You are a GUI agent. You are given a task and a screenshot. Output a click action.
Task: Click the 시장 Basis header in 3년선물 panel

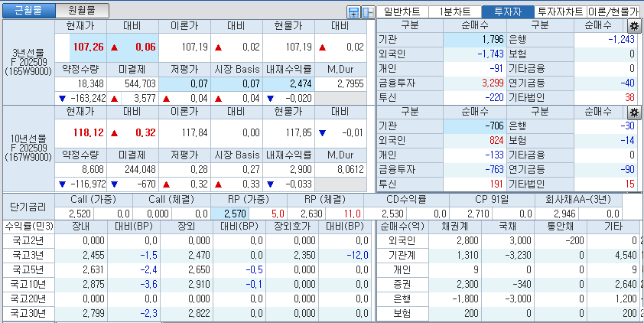tap(237, 69)
